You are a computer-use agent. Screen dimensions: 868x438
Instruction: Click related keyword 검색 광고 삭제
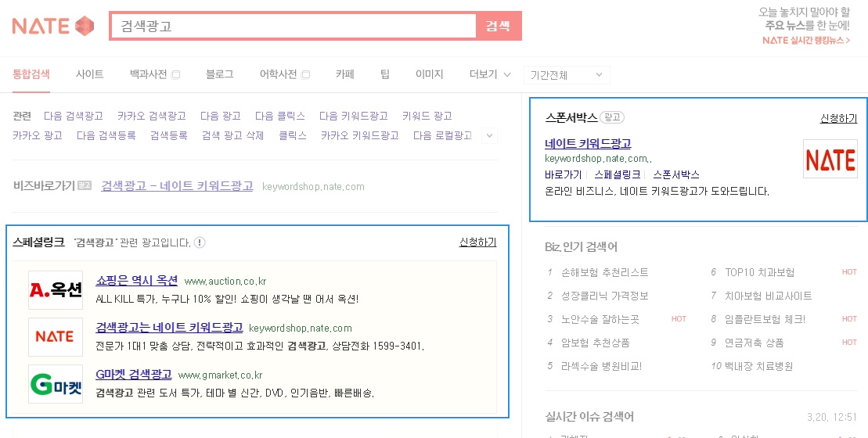[x=233, y=135]
